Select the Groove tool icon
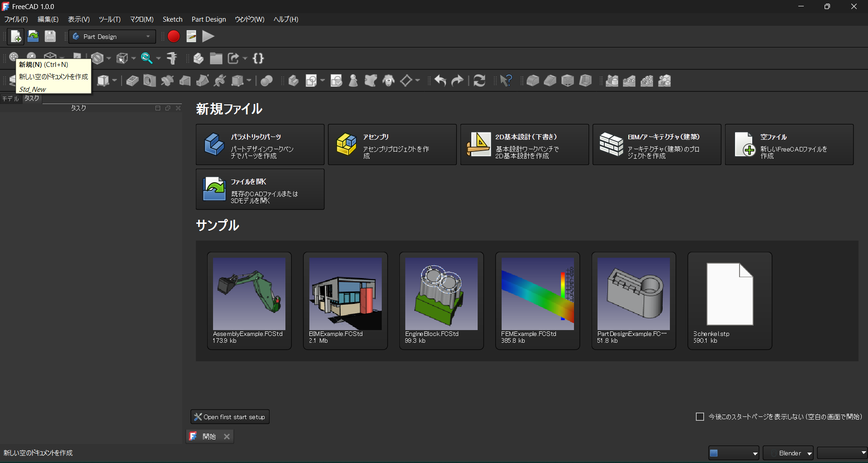Image resolution: width=868 pixels, height=463 pixels. [167, 80]
